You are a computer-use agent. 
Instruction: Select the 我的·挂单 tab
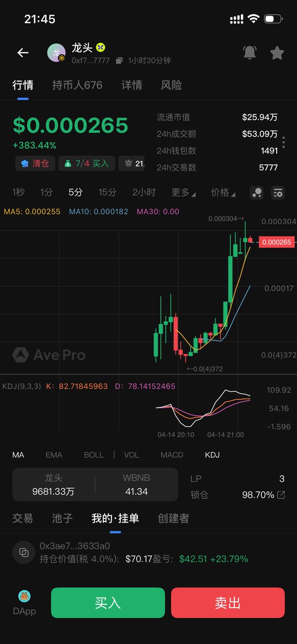[x=115, y=518]
